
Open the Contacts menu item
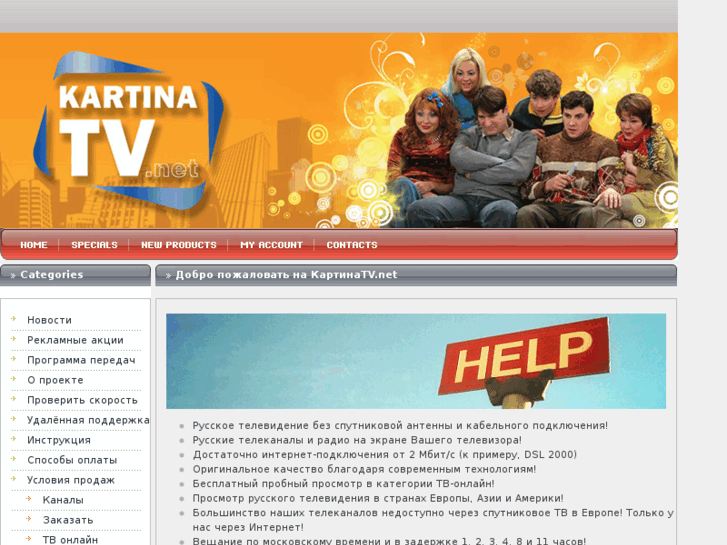352,245
